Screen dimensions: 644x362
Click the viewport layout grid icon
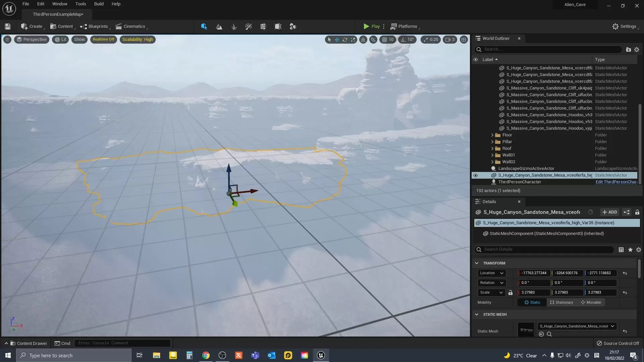point(464,40)
